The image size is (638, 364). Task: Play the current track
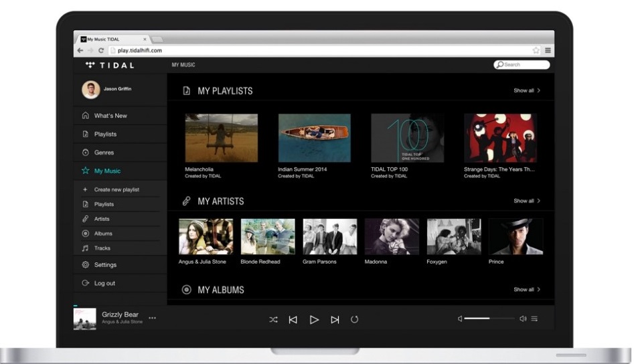(x=314, y=320)
